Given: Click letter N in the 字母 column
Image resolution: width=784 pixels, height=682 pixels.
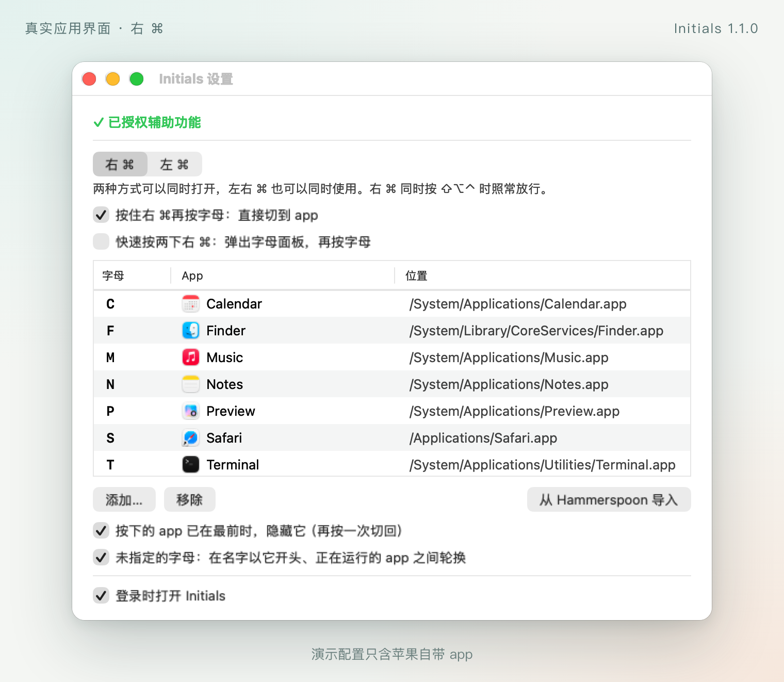Looking at the screenshot, I should coord(110,384).
